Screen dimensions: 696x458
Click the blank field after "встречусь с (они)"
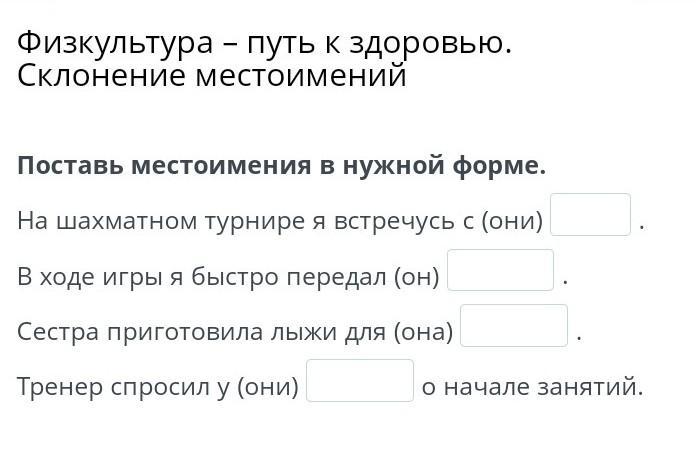[x=590, y=215]
